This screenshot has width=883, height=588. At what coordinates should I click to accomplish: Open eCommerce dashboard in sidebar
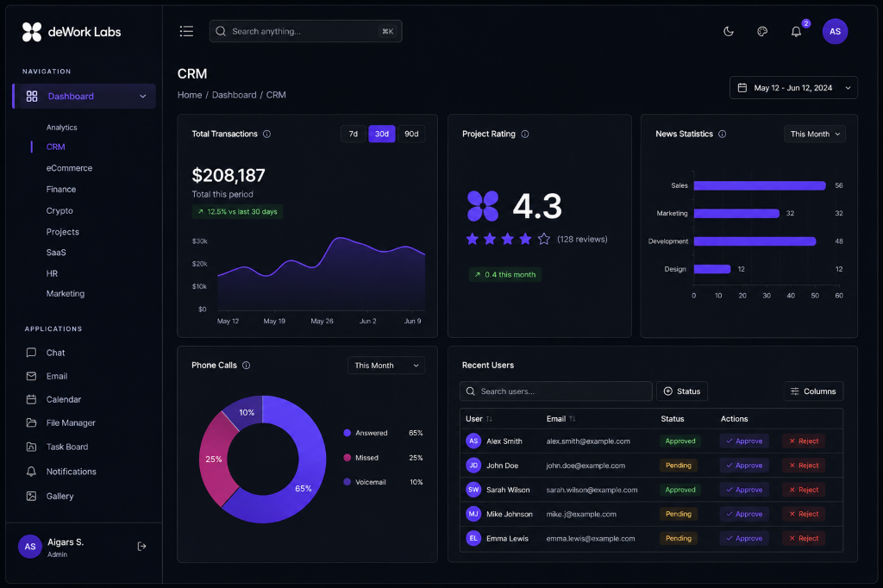(69, 168)
